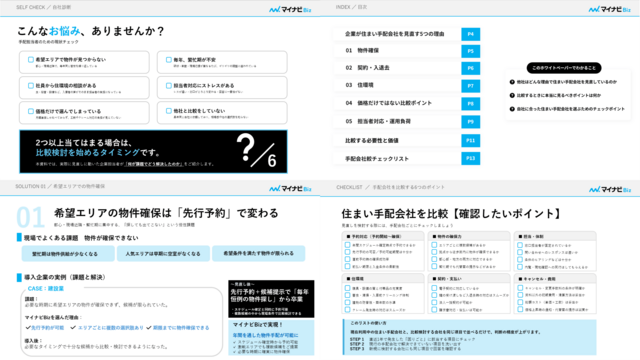640x360 pixels.
Task: Click the マイナビBizで実現！ heading
Action: point(258,324)
